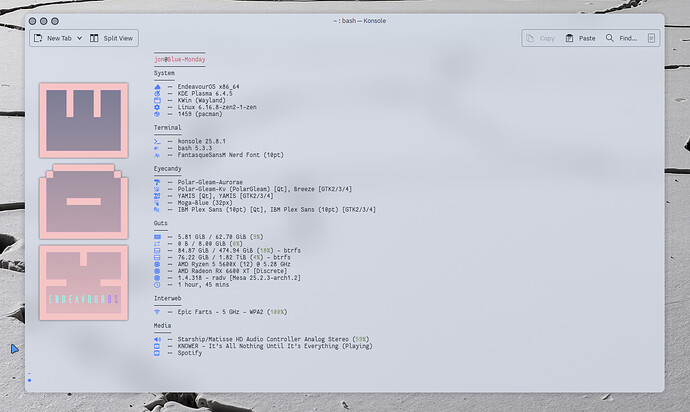Viewport: 690px width, 412px height.
Task: Click the speaker icon beside Starship/Matisse audio
Action: pyautogui.click(x=157, y=339)
